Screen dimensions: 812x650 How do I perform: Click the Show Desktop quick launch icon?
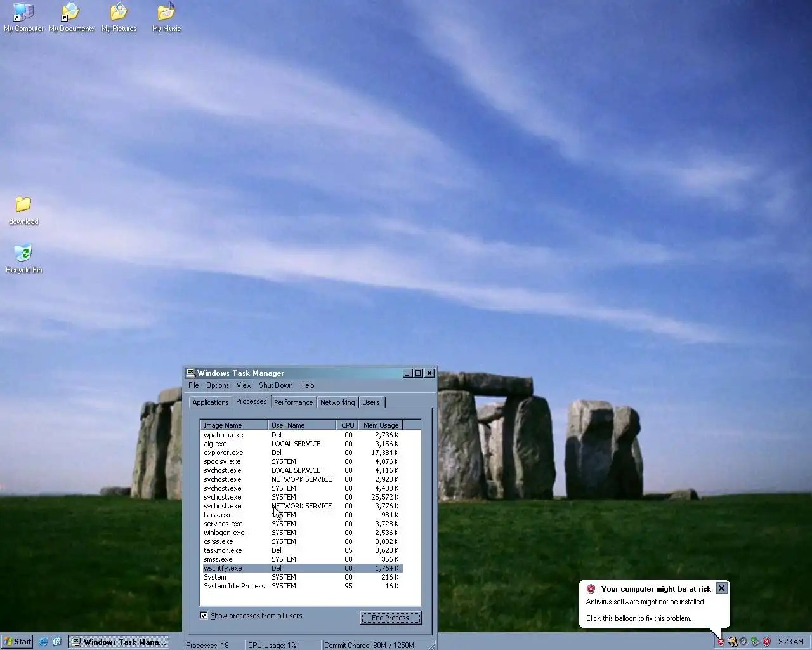pyautogui.click(x=57, y=642)
